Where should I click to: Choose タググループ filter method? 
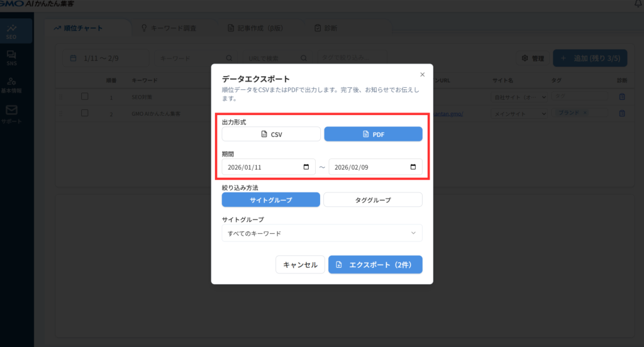(x=373, y=200)
